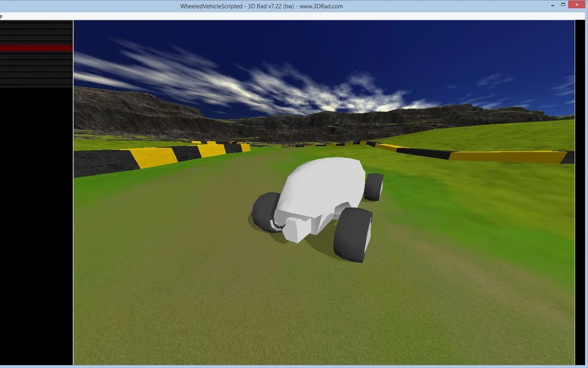
Task: Minimize the 3D Rad window
Action: 553,5
